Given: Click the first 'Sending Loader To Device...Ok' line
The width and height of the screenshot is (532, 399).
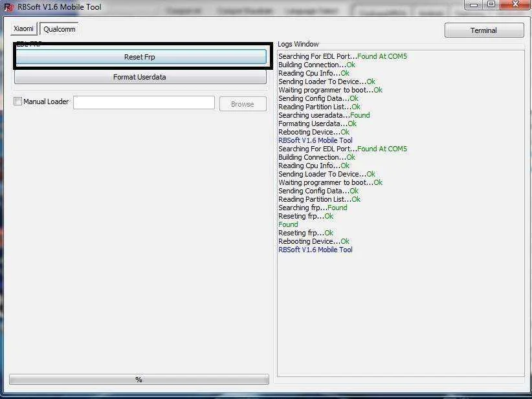Looking at the screenshot, I should (327, 81).
